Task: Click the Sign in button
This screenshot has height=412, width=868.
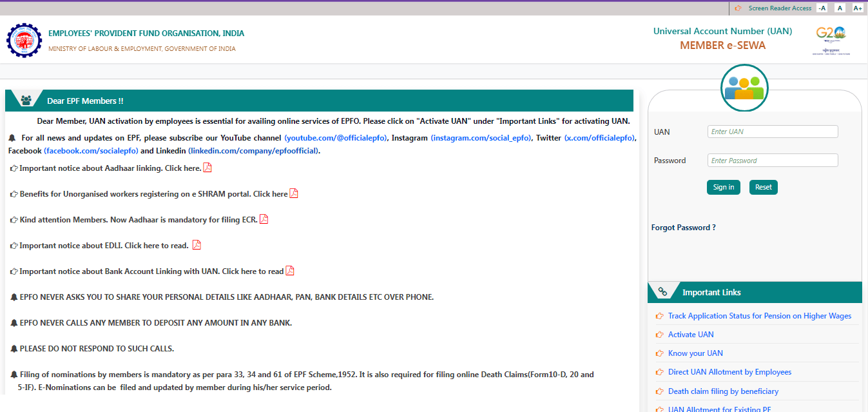Action: 723,187
